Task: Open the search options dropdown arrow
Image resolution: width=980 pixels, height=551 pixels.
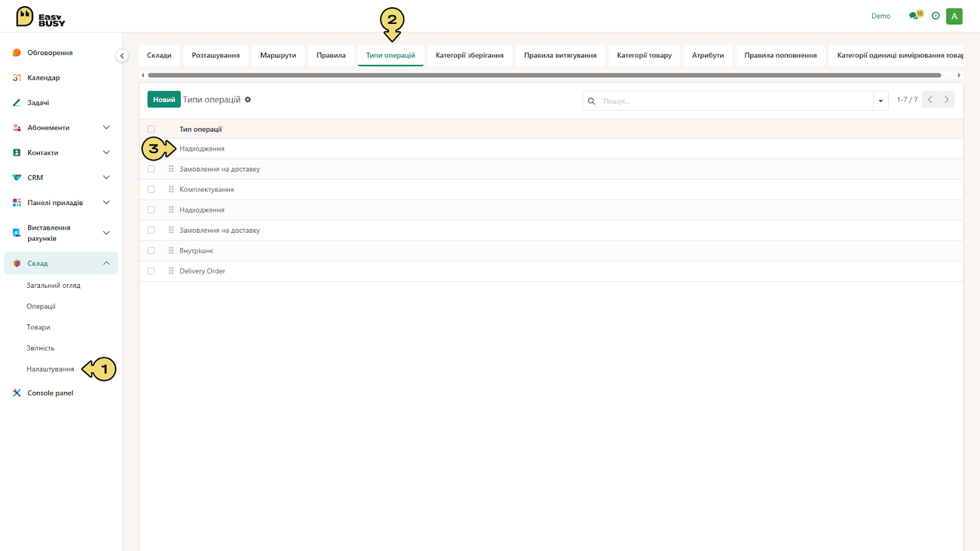Action: point(881,101)
